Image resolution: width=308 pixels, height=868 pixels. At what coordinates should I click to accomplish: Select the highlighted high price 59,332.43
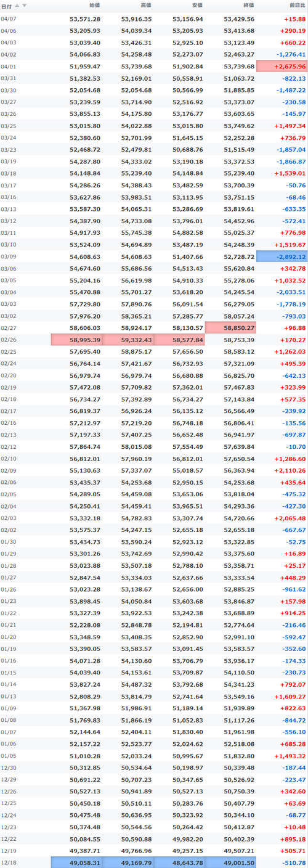(129, 340)
